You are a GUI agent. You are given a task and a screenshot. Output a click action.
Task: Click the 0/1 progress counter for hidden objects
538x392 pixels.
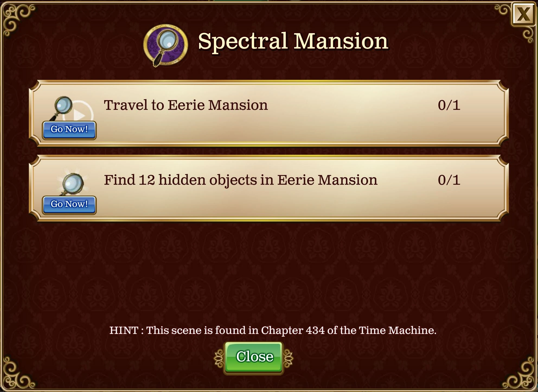pos(449,180)
